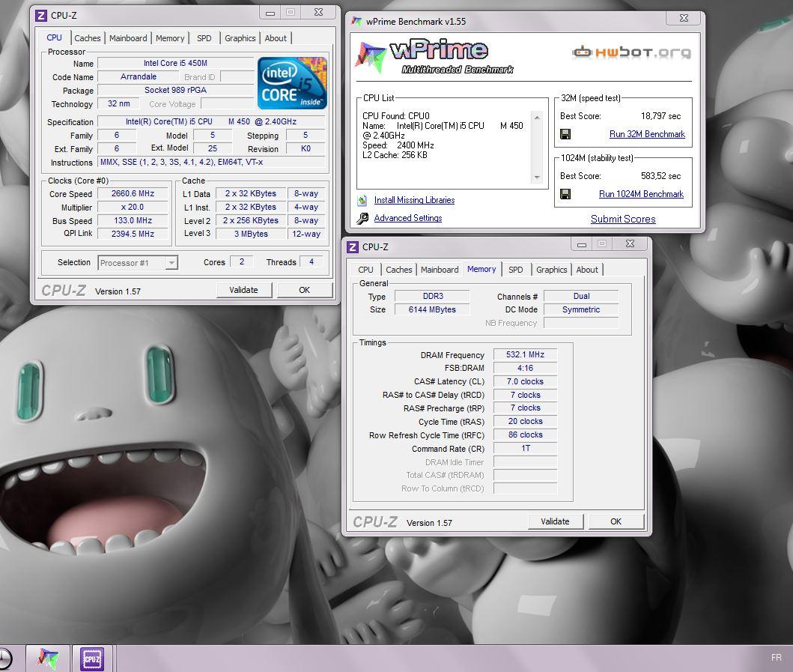The image size is (793, 672).
Task: Open Memory tab in top CPU-Z window
Action: [x=170, y=38]
